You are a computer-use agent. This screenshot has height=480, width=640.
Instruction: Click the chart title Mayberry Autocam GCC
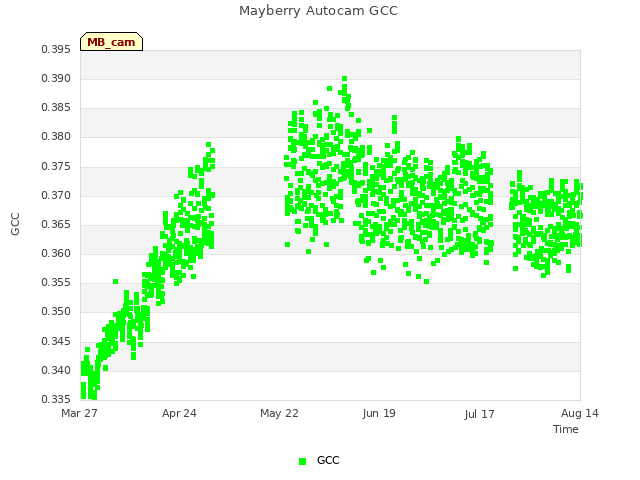coord(318,11)
